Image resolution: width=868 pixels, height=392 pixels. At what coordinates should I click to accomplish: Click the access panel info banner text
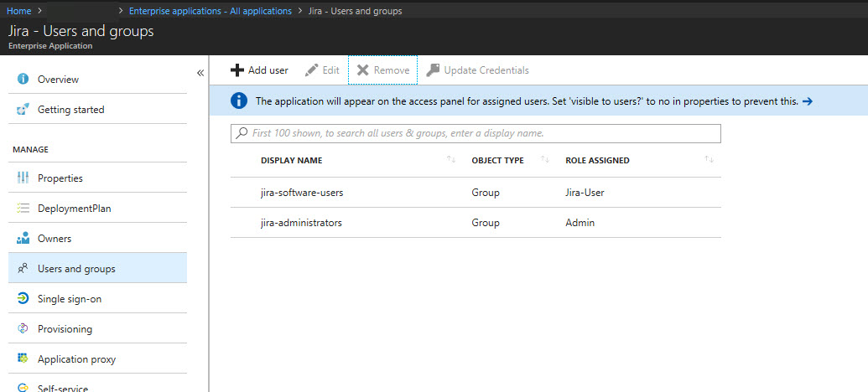527,101
